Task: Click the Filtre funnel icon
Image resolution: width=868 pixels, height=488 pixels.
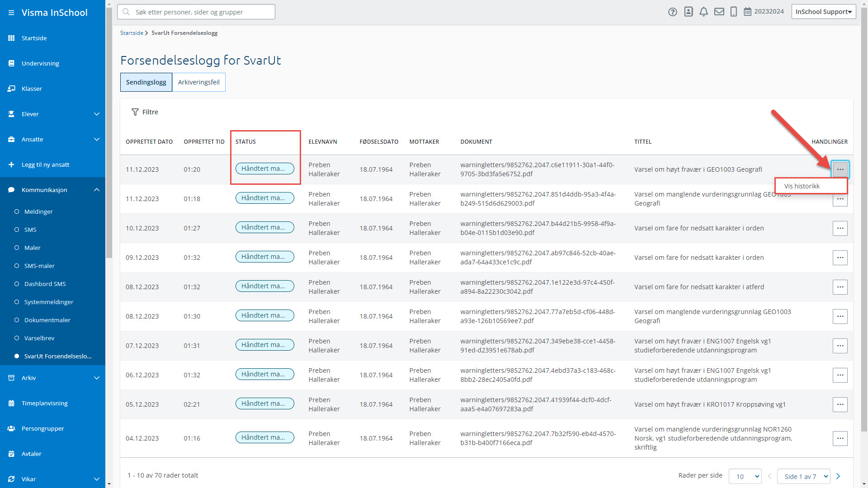Action: coord(135,112)
